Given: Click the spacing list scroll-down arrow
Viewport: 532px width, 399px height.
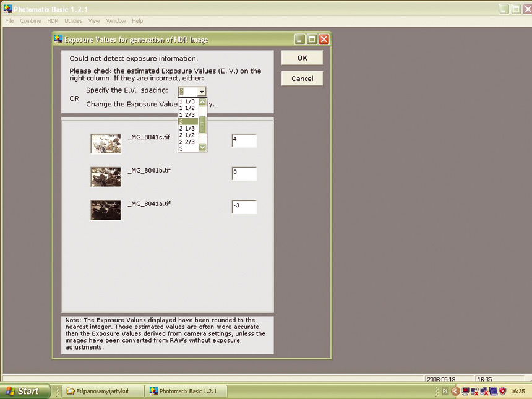Looking at the screenshot, I should pyautogui.click(x=202, y=147).
